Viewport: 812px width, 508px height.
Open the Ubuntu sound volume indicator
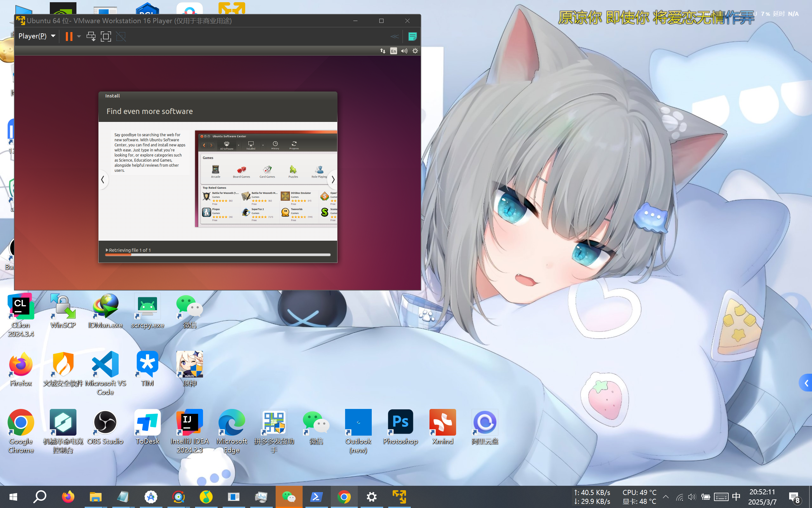coord(404,51)
